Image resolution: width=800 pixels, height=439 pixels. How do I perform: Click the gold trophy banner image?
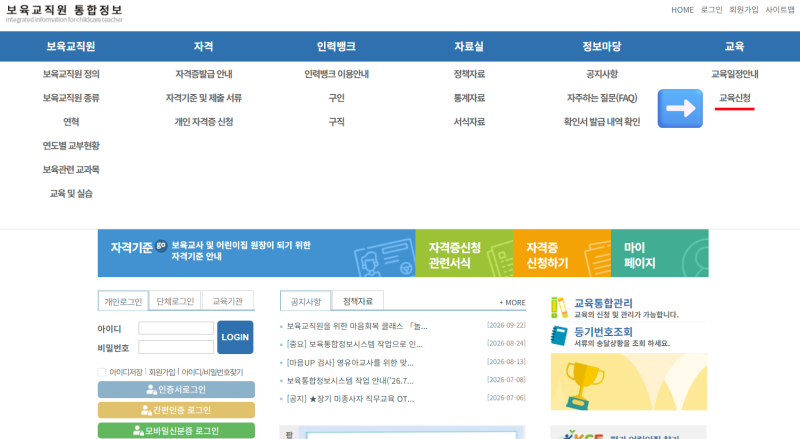click(x=629, y=382)
